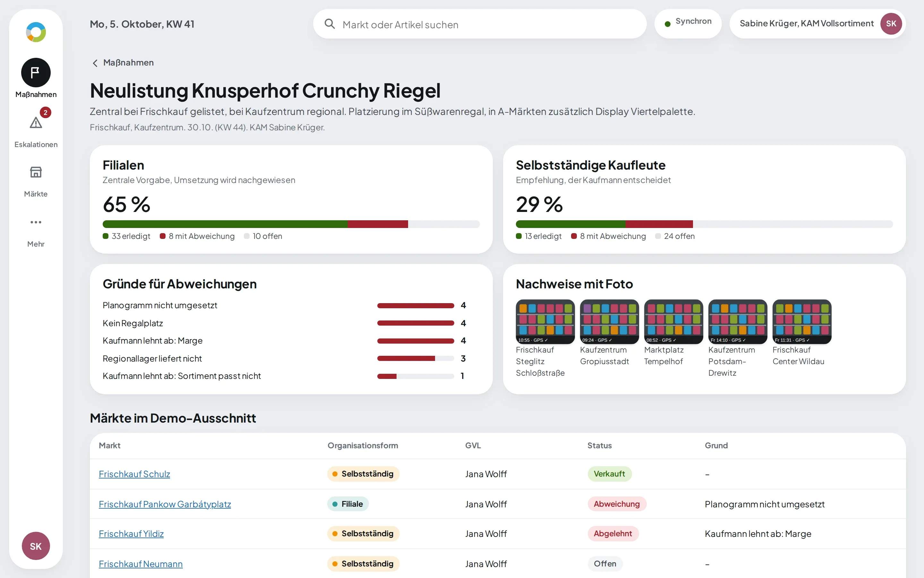The height and width of the screenshot is (578, 924).
Task: Open the Frischkauf Neumann link
Action: point(141,564)
